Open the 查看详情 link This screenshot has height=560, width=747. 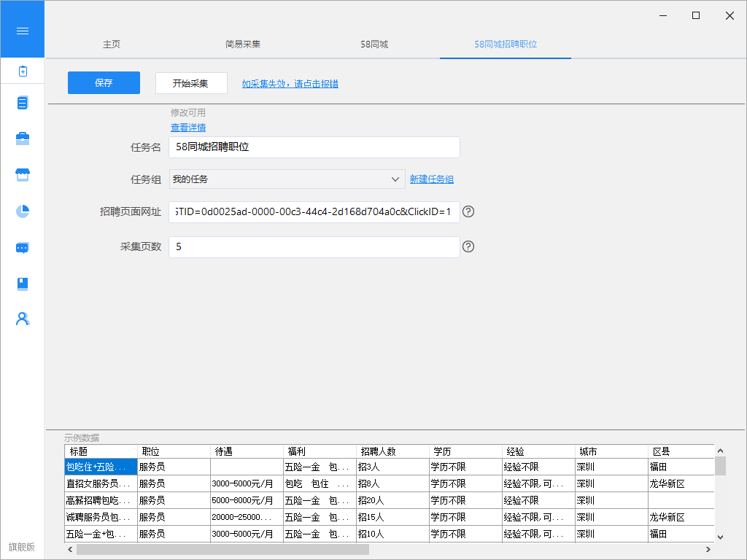point(188,128)
